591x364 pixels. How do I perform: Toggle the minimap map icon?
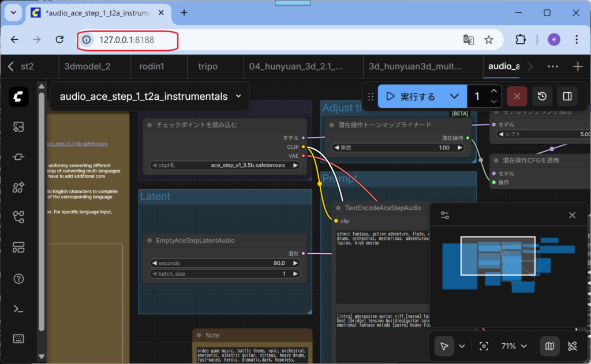pyautogui.click(x=549, y=346)
